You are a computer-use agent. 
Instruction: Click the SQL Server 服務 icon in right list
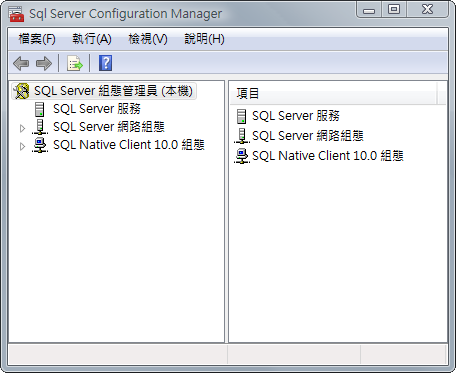(241, 116)
